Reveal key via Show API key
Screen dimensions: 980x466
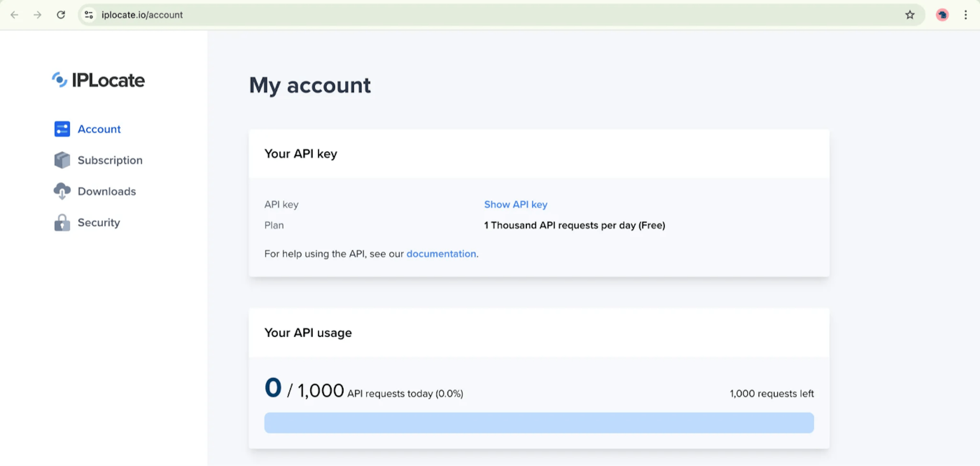coord(516,204)
